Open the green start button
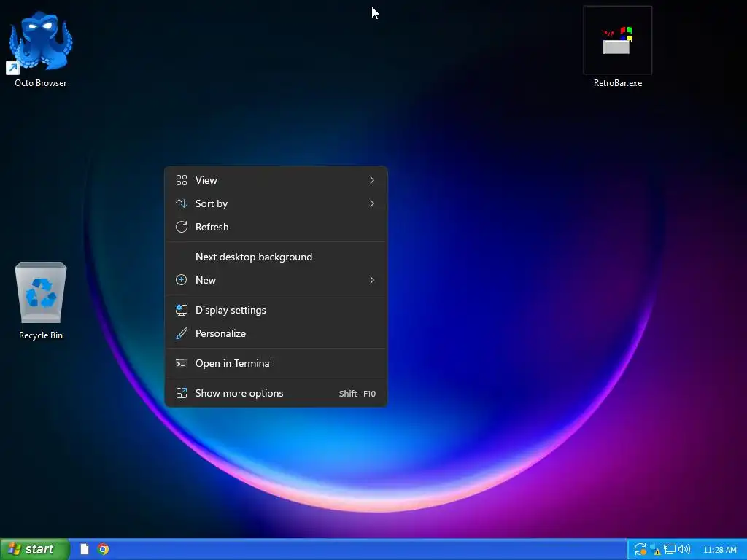 pos(35,549)
